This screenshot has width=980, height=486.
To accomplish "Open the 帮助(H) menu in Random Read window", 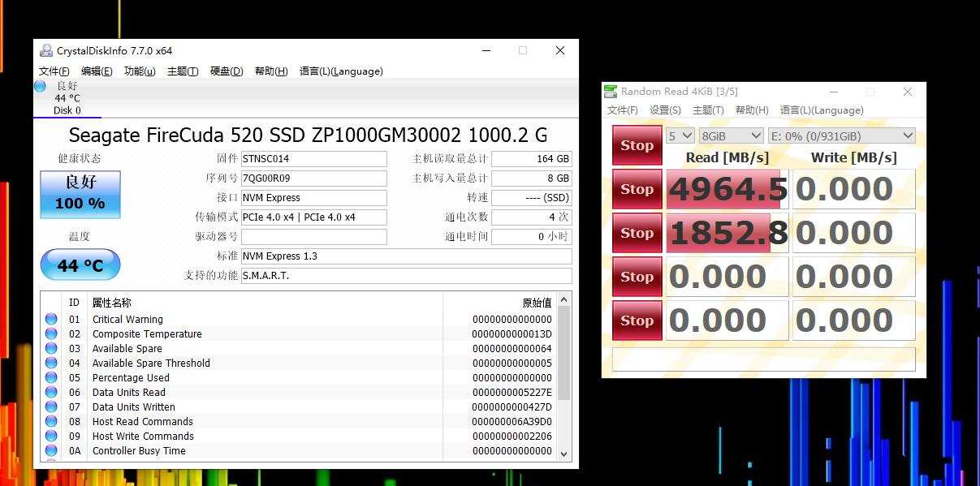I will pos(752,110).
